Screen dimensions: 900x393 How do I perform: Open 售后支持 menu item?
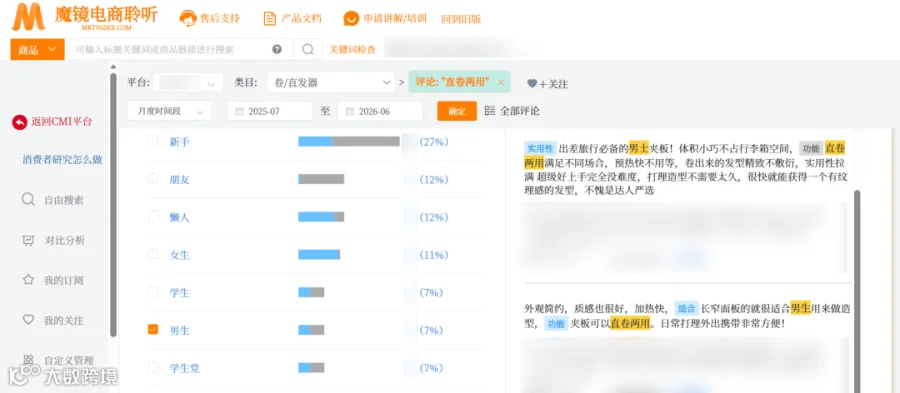(220, 18)
